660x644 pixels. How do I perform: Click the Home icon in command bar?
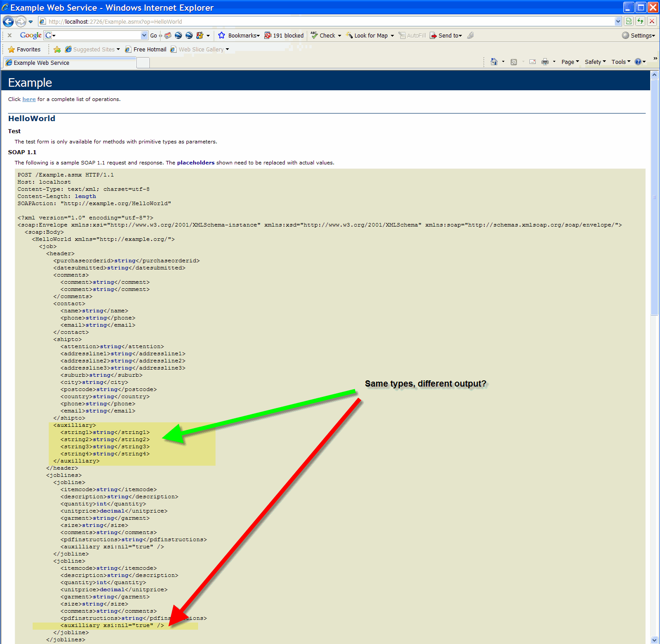pos(494,62)
